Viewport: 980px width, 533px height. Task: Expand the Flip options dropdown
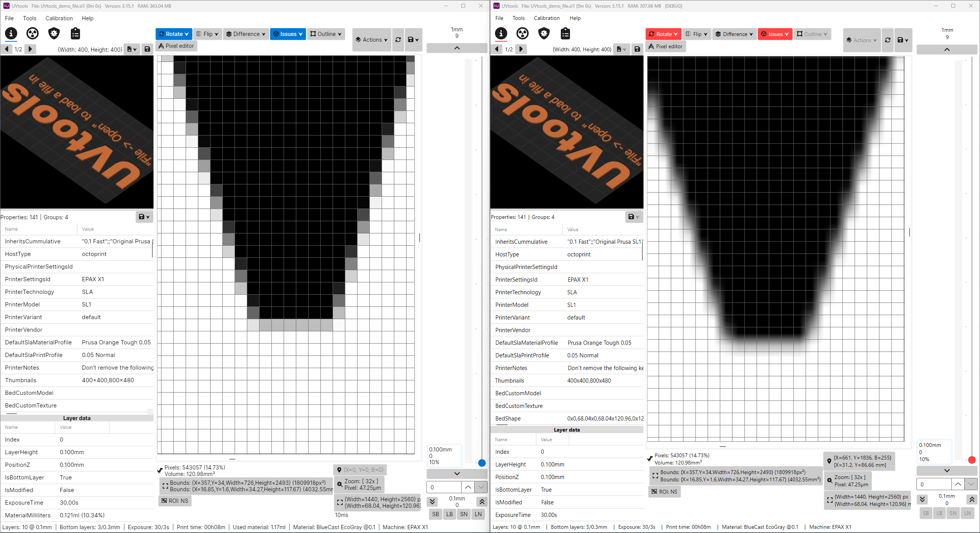point(207,34)
